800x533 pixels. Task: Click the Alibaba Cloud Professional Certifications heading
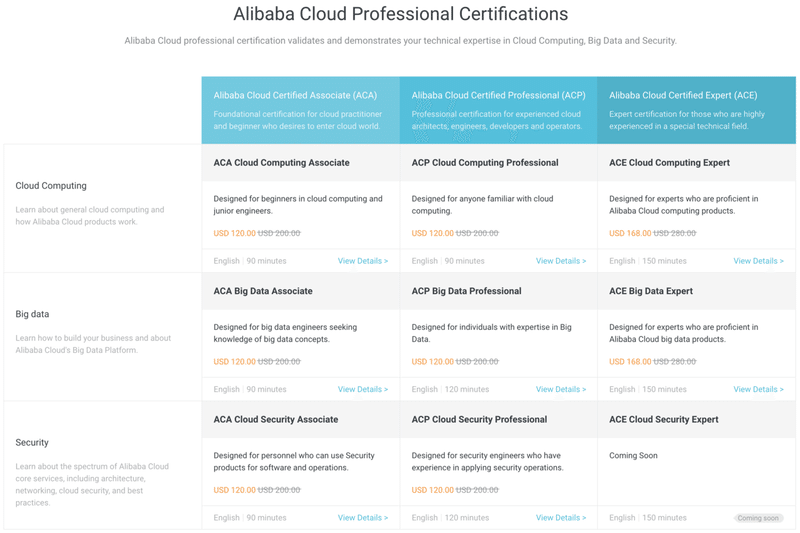pos(400,15)
